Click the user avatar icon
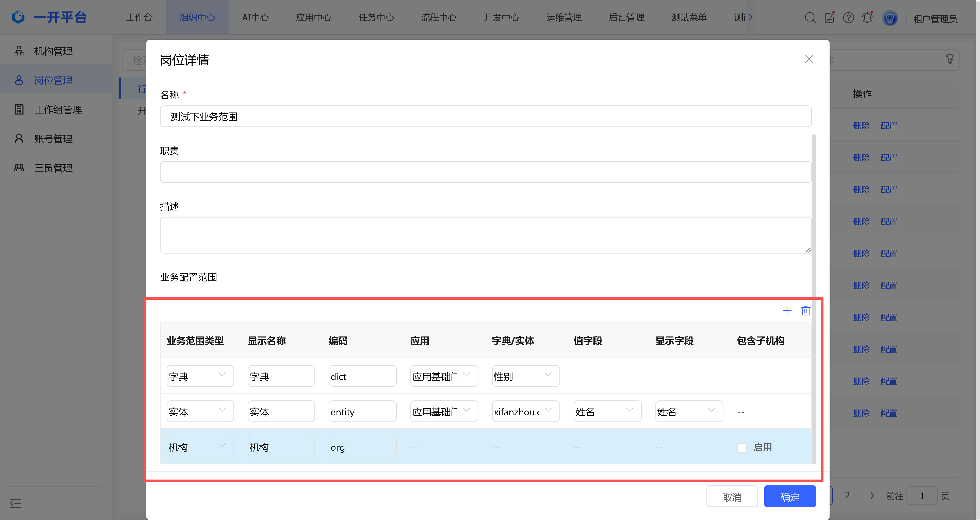The width and height of the screenshot is (980, 520). [889, 18]
